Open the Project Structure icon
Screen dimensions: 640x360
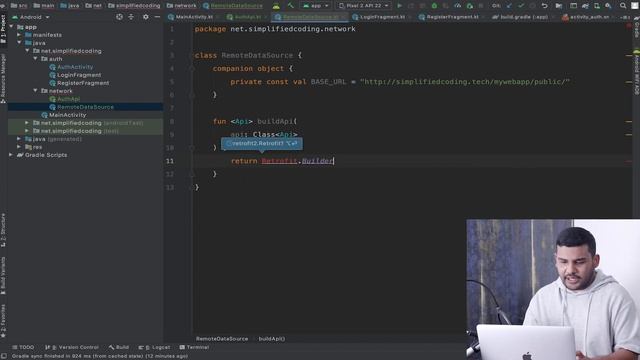tap(559, 6)
